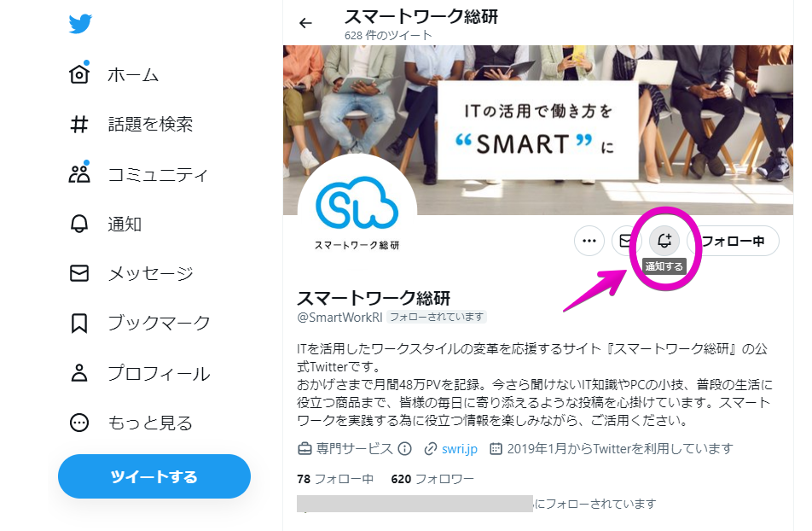
Task: Click the Twitter bird logo
Action: click(80, 24)
